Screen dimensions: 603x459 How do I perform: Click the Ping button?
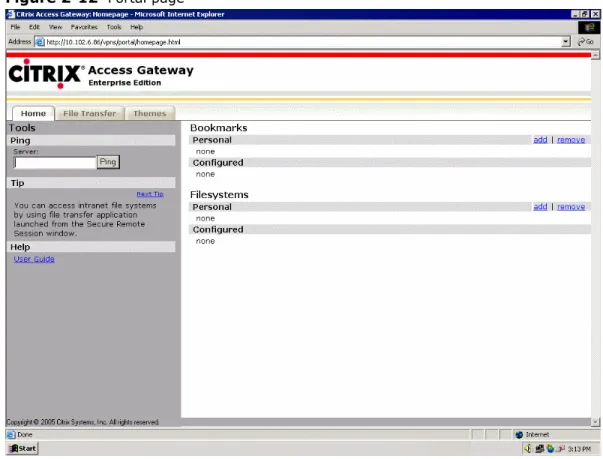coord(108,162)
